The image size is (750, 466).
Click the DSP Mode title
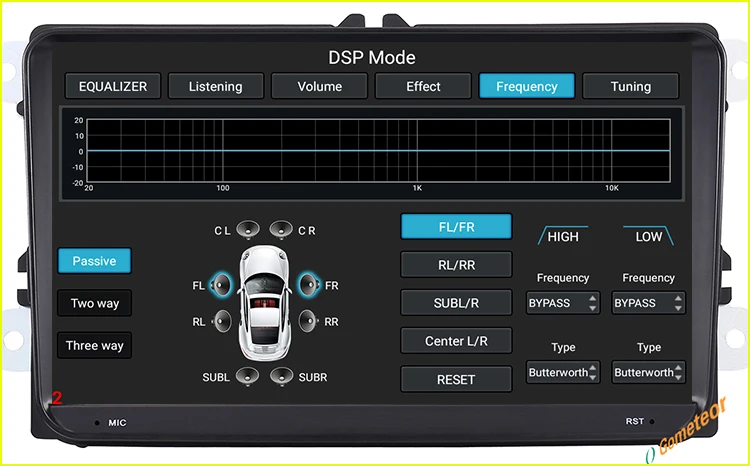click(x=372, y=57)
